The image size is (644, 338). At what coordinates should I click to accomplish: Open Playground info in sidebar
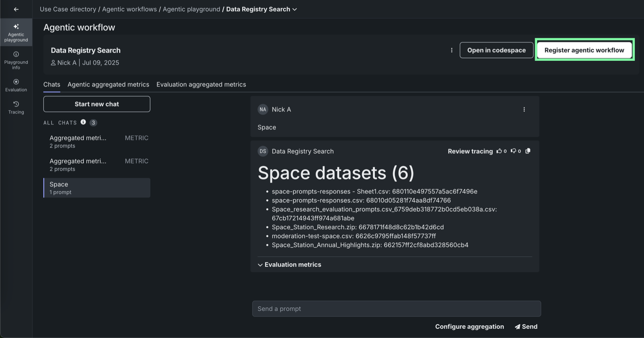pyautogui.click(x=16, y=60)
